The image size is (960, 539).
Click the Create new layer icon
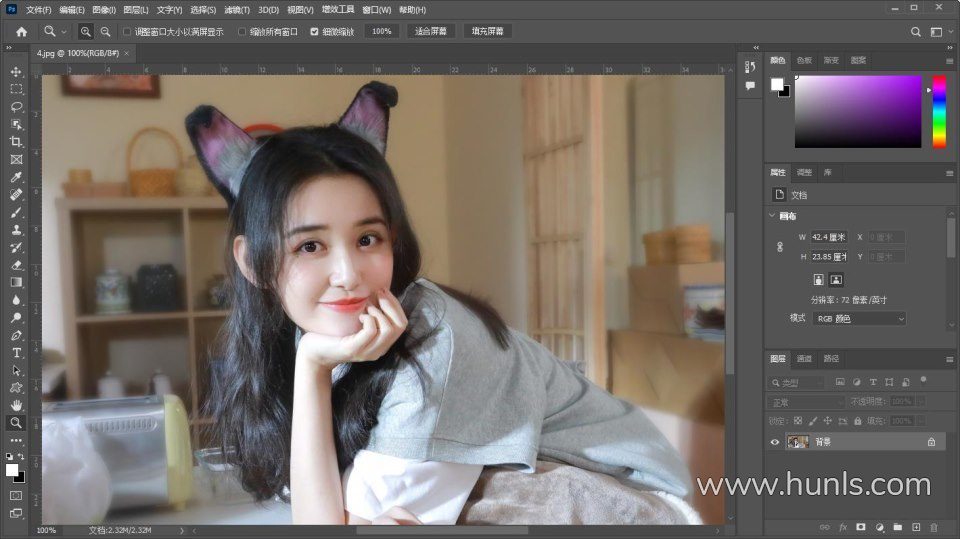pos(916,527)
